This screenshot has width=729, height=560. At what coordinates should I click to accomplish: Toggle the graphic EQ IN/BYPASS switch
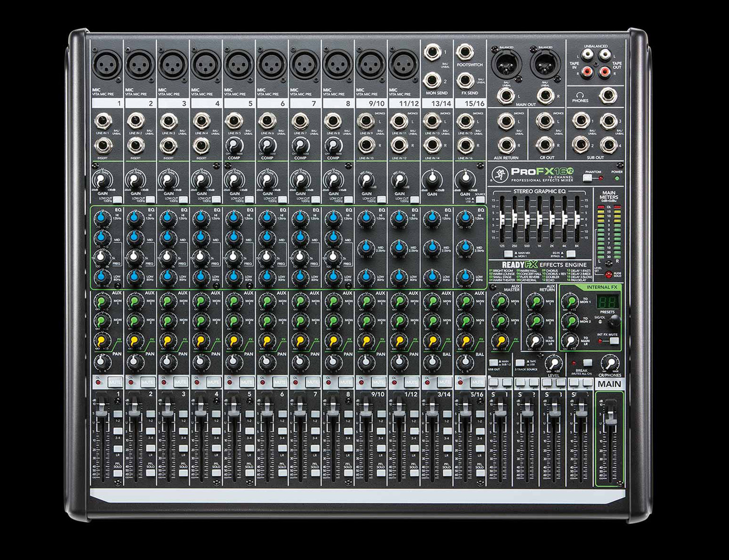[x=571, y=254]
